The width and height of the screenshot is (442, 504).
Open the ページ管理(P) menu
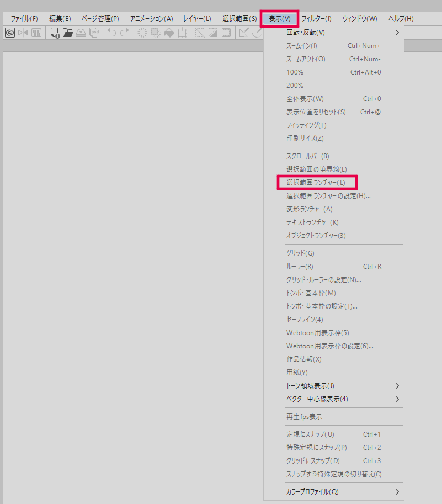point(100,19)
